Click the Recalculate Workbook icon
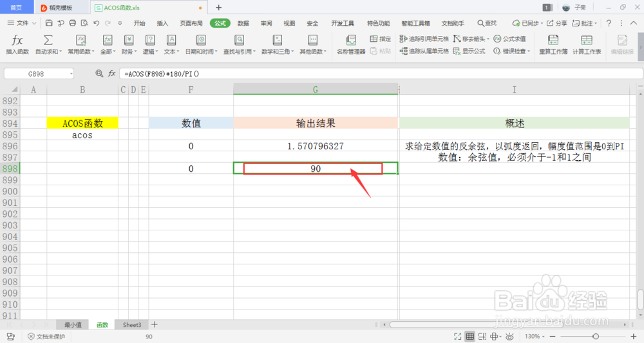This screenshot has width=644, height=343. point(553,40)
